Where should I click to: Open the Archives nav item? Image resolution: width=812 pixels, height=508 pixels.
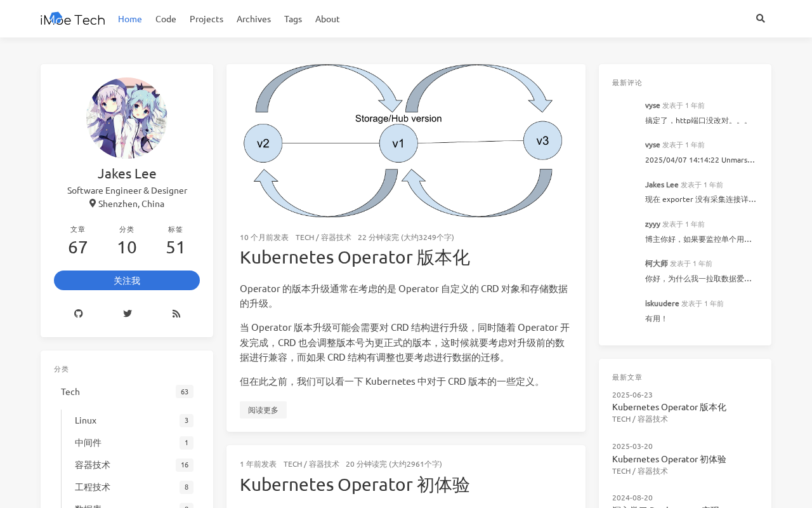coord(254,18)
